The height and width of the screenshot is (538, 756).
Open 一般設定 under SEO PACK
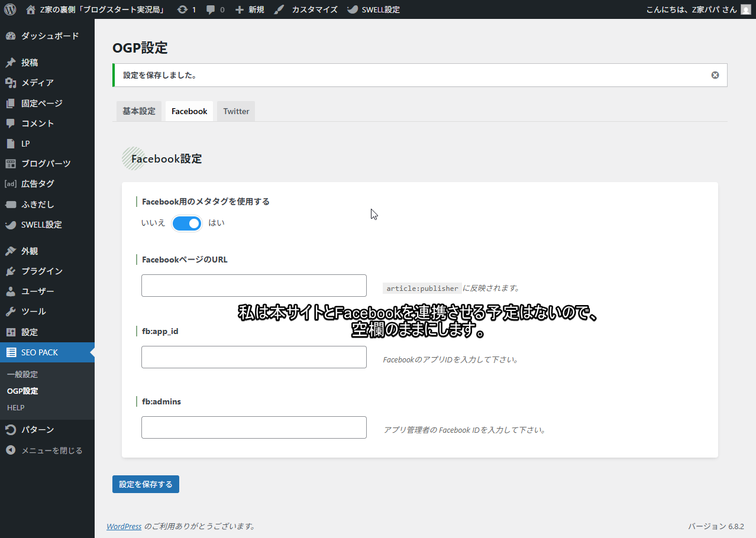(x=22, y=374)
